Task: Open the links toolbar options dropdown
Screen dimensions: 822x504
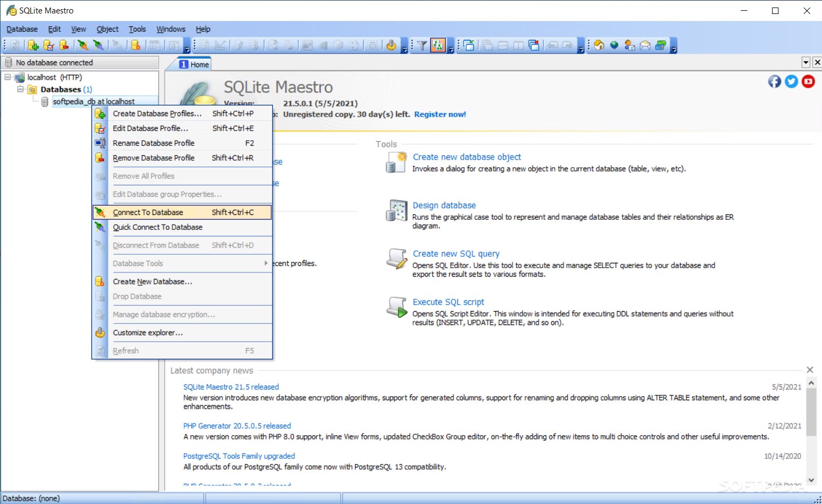Action: 674,46
